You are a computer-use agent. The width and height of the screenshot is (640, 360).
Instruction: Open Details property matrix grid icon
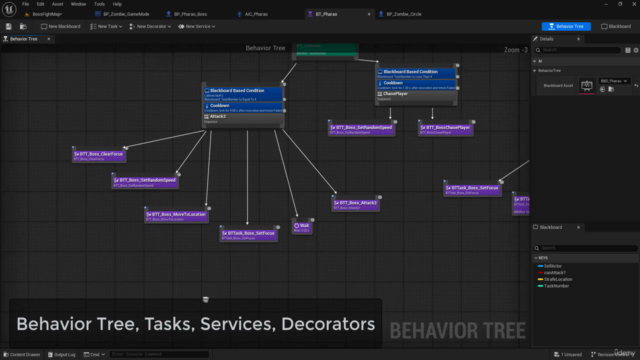coord(628,50)
